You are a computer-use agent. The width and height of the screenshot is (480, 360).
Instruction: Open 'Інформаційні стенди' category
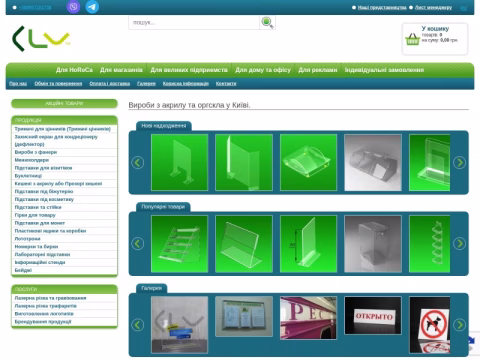(x=40, y=263)
